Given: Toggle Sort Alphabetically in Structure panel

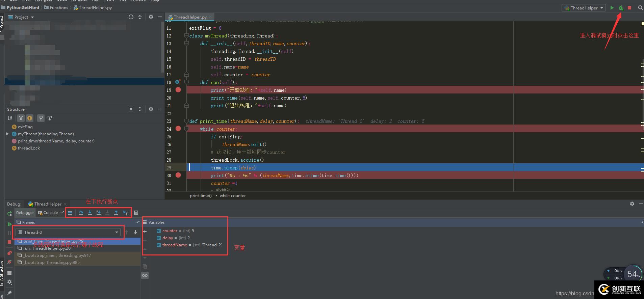Looking at the screenshot, I should [x=10, y=118].
